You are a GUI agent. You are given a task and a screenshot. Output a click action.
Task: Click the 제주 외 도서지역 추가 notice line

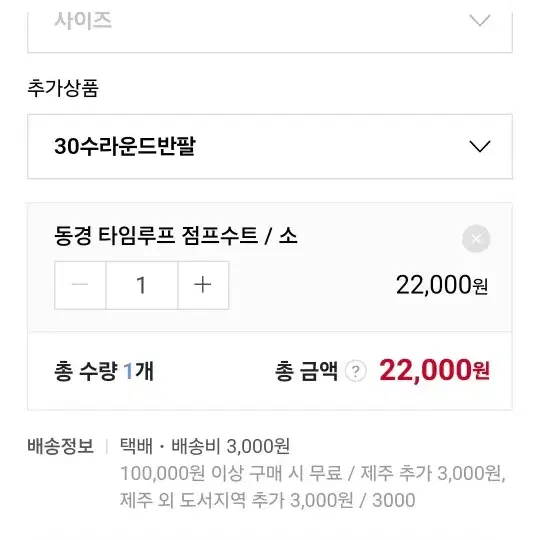[237, 500]
